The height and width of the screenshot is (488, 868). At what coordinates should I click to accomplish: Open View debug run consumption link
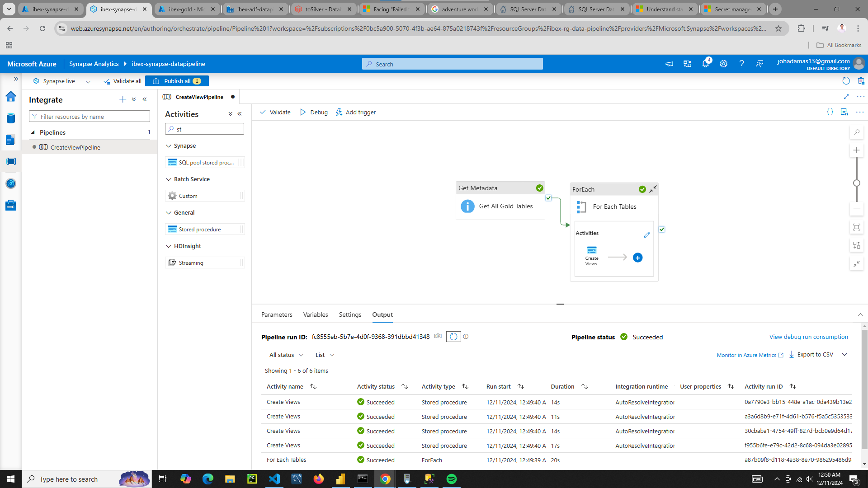tap(808, 337)
